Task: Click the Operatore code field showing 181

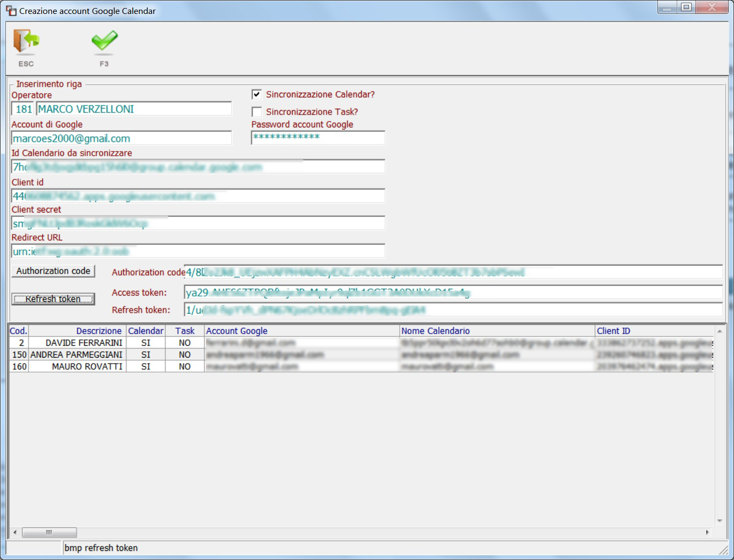Action: pyautogui.click(x=23, y=109)
